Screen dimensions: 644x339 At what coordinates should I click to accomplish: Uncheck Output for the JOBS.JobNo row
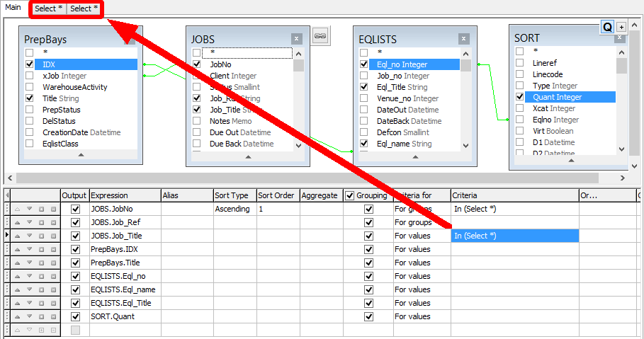click(x=76, y=209)
